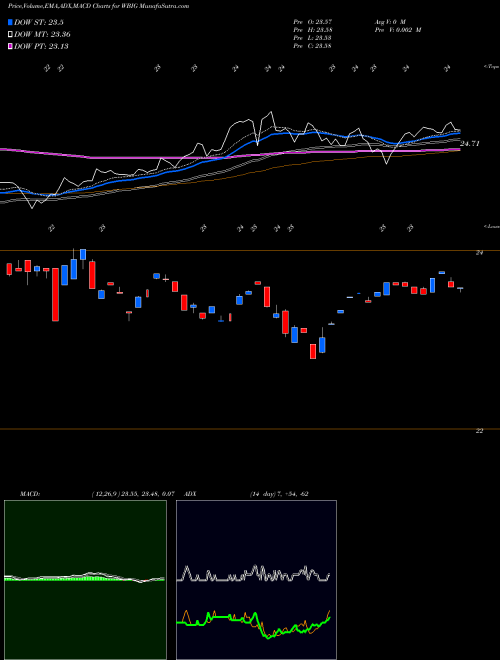500x660 pixels.
Task: Click the blue DOW ST legend swatch
Action: click(11, 23)
